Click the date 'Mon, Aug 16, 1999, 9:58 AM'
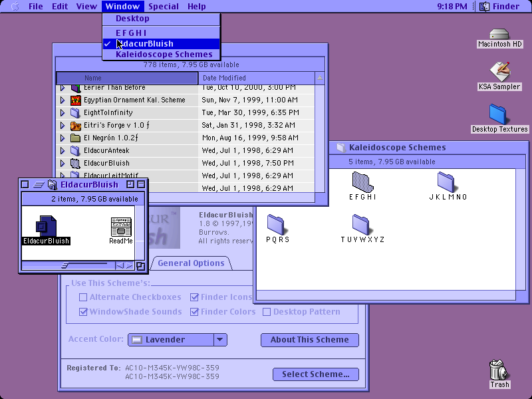 click(251, 138)
